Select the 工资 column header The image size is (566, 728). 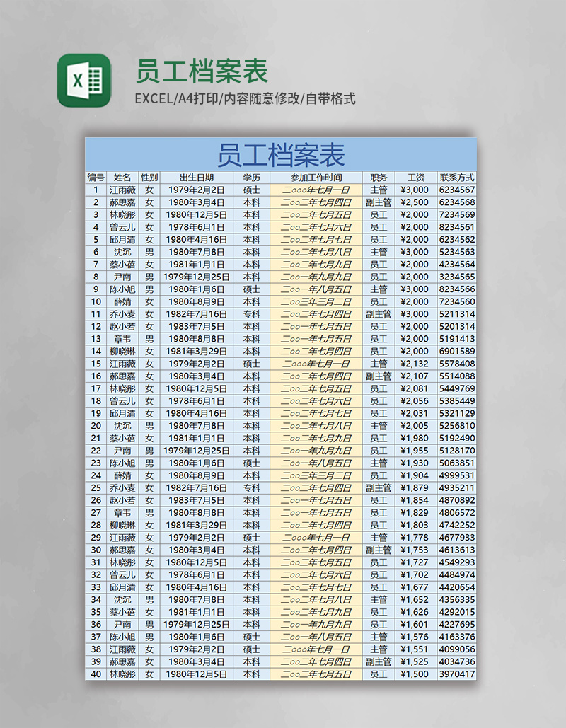414,178
